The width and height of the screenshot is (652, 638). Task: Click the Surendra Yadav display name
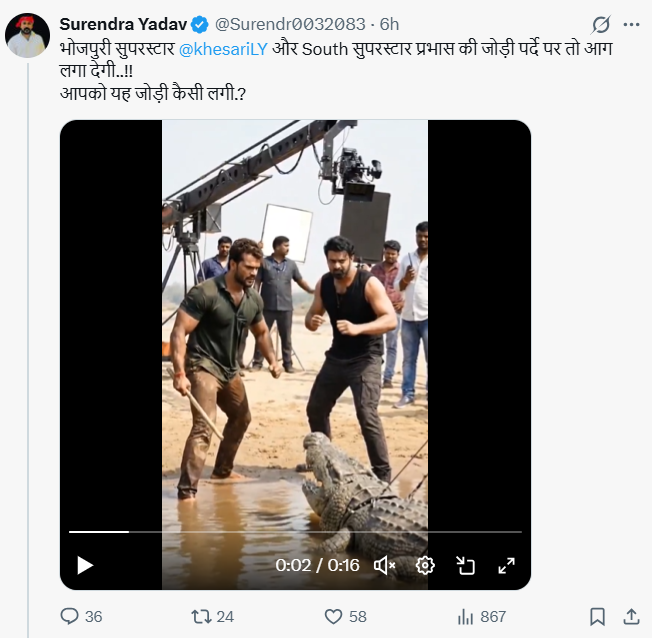[x=123, y=23]
